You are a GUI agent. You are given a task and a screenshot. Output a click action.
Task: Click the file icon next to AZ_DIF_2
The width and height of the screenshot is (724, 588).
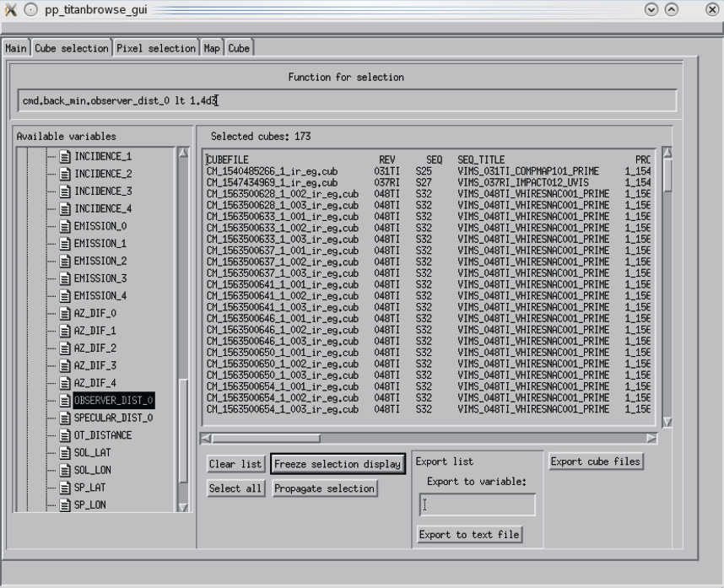pyautogui.click(x=66, y=348)
